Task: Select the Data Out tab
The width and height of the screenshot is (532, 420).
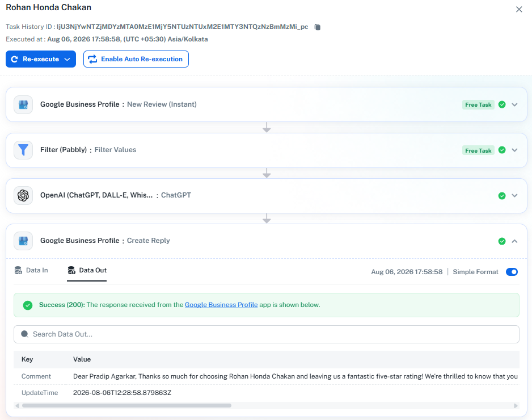Action: coord(87,270)
